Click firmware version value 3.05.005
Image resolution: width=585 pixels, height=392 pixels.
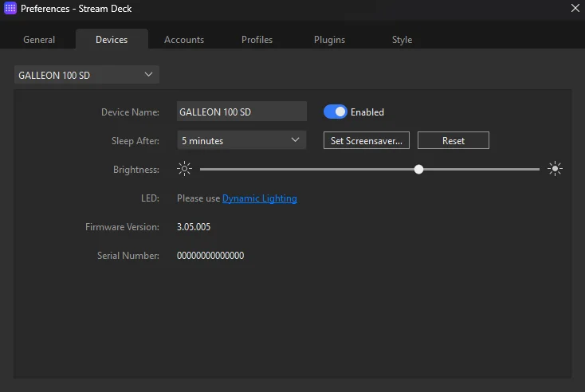(194, 227)
